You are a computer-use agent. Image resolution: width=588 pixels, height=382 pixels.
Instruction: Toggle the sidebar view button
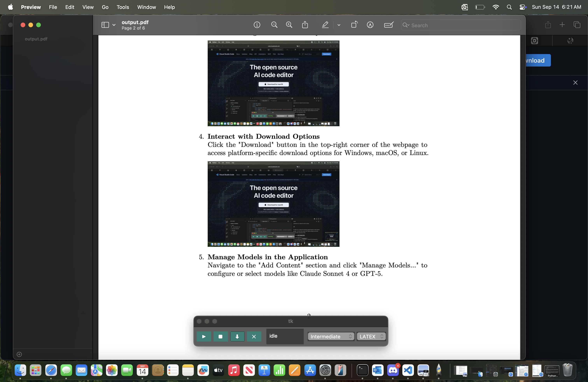pyautogui.click(x=105, y=25)
